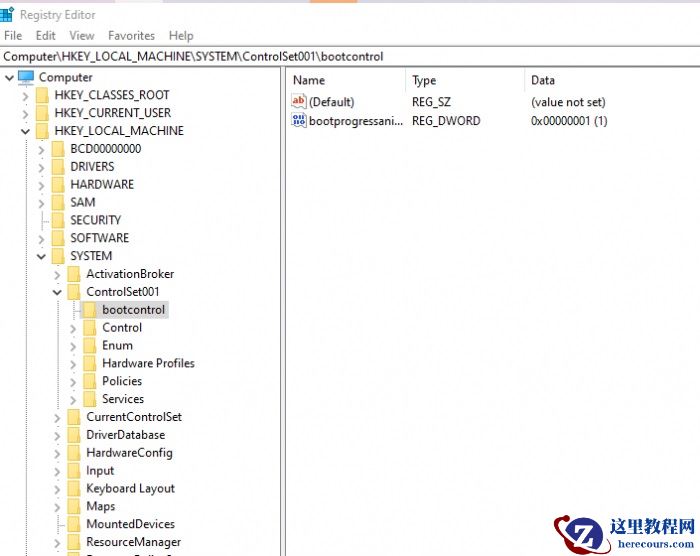Click the Computer monitor icon
Screen dimensions: 700x556
pos(26,77)
